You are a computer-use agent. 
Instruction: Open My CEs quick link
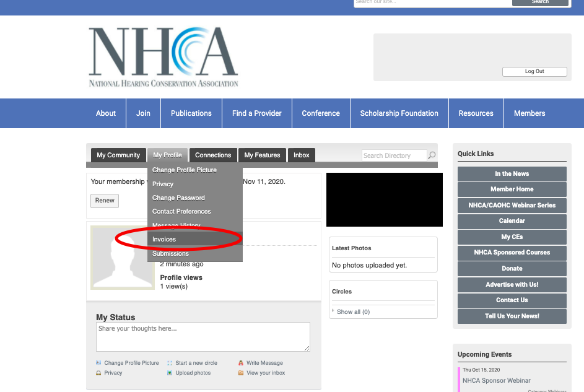pos(512,237)
